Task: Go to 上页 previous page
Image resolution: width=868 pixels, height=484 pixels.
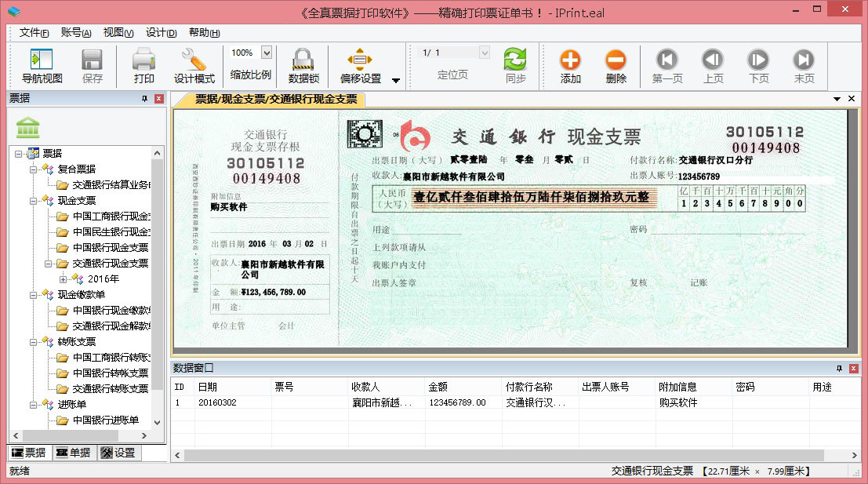Action: tap(713, 66)
